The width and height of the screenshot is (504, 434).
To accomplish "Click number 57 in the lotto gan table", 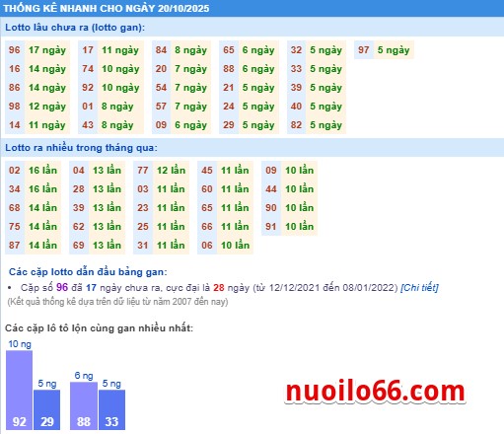I will coord(161,107).
